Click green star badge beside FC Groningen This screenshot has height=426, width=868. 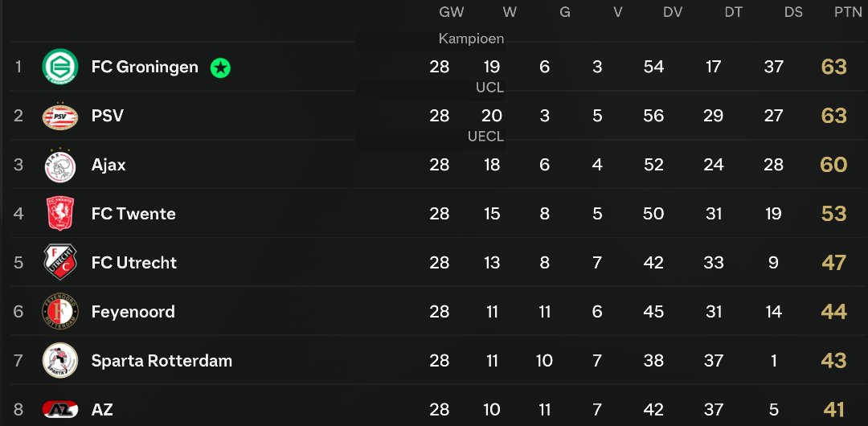click(x=220, y=68)
